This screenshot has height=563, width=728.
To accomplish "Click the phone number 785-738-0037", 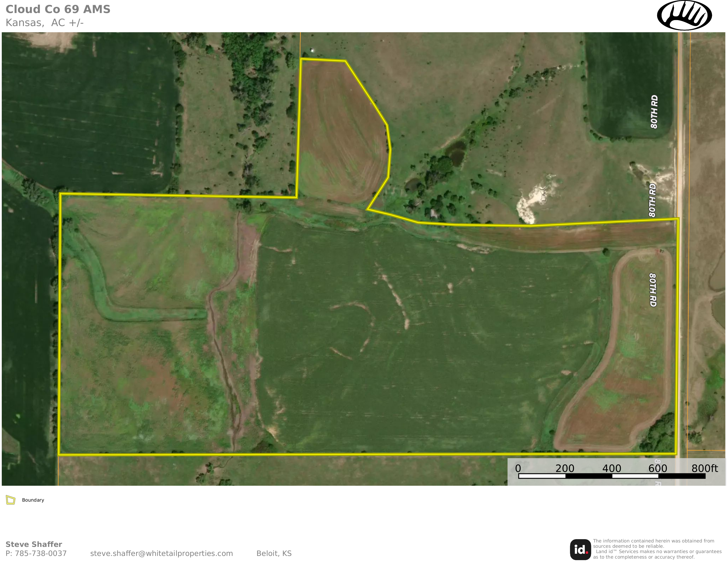I will tap(40, 553).
